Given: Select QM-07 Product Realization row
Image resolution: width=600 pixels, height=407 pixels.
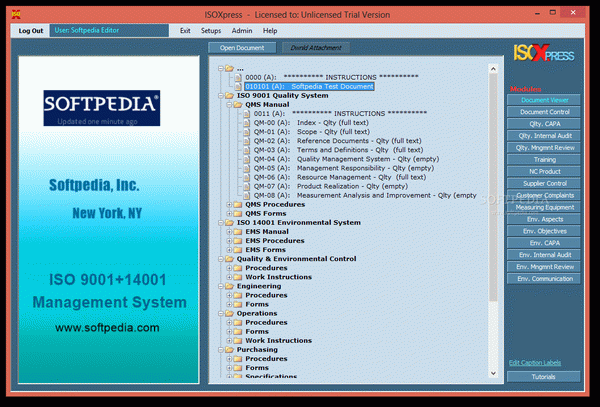Looking at the screenshot, I should point(331,186).
